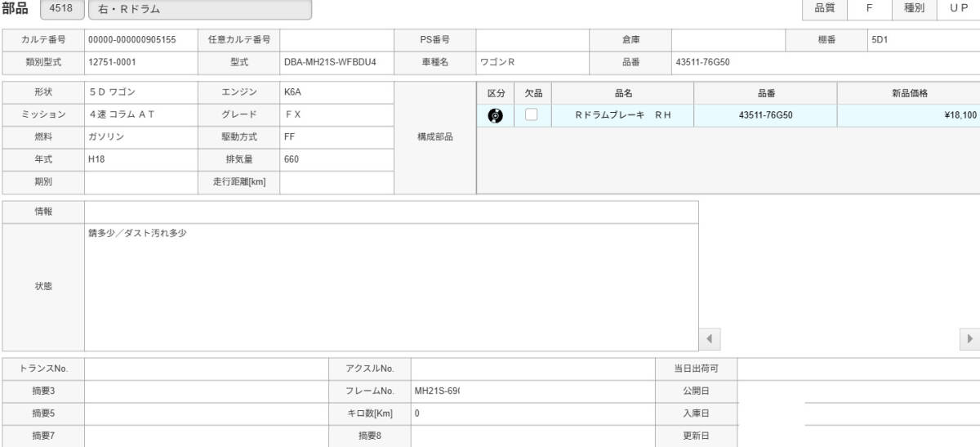Click the empty 情報 field
The height and width of the screenshot is (447, 980).
pyautogui.click(x=391, y=212)
